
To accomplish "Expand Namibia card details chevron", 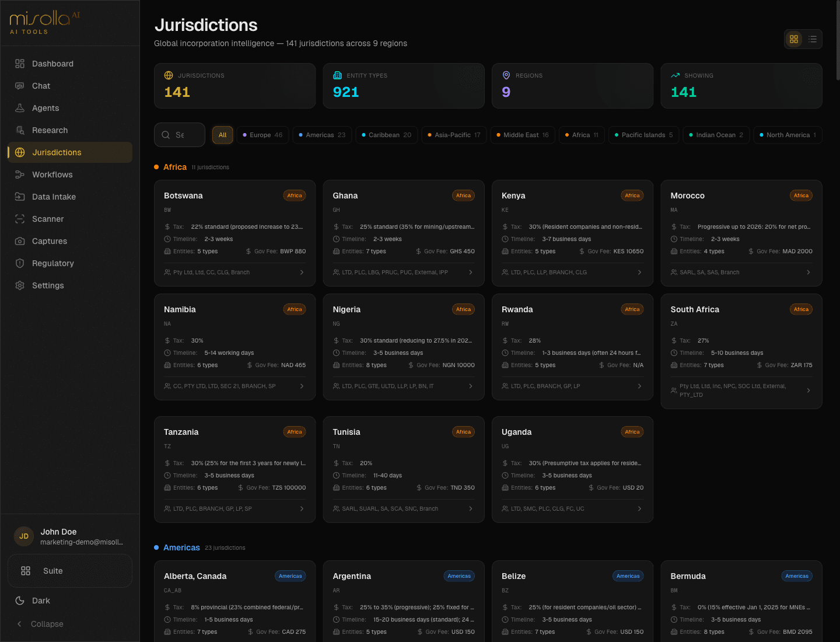I will 302,386.
